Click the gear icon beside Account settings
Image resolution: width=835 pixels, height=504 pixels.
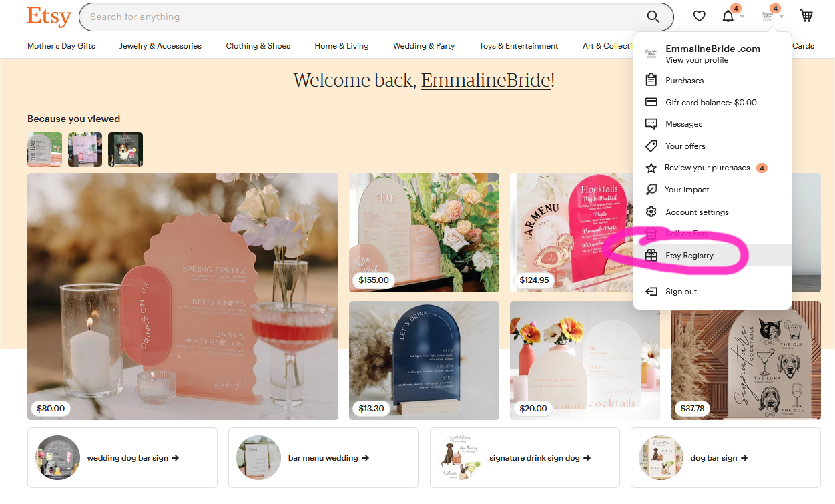(651, 212)
